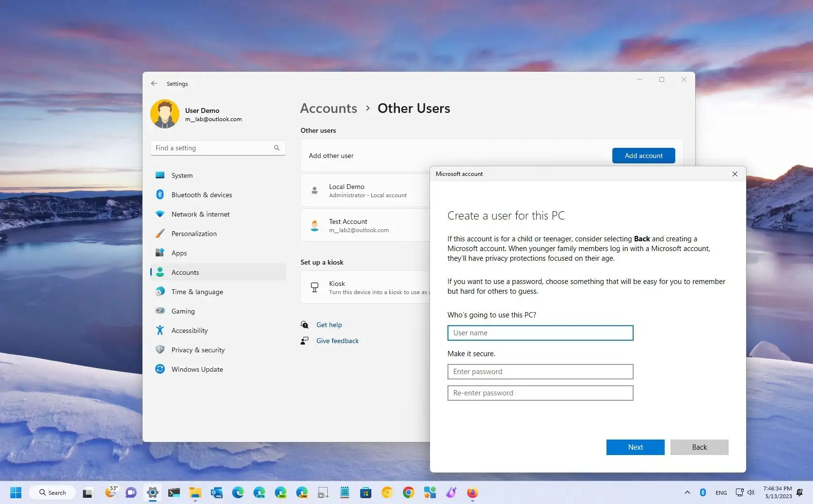813x504 pixels.
Task: Click the Add account button
Action: (643, 156)
